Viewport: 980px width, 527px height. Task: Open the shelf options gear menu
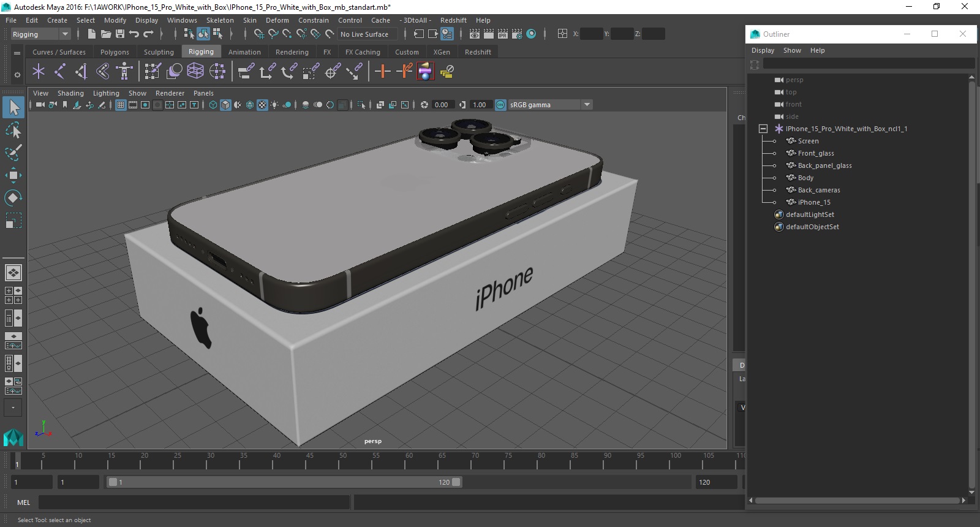[17, 75]
